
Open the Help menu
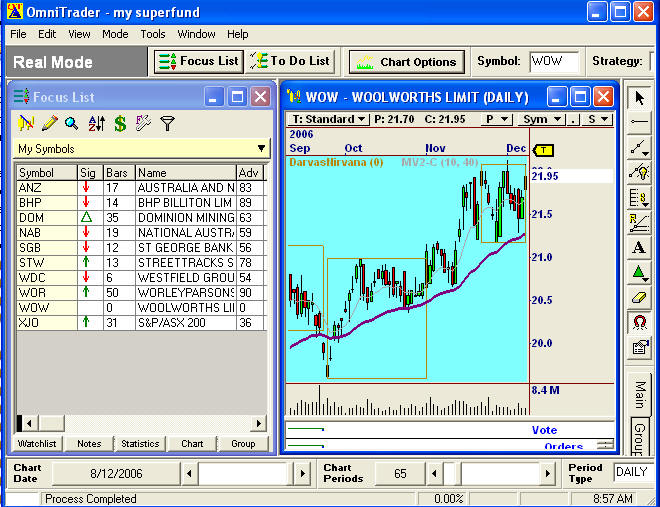(237, 34)
